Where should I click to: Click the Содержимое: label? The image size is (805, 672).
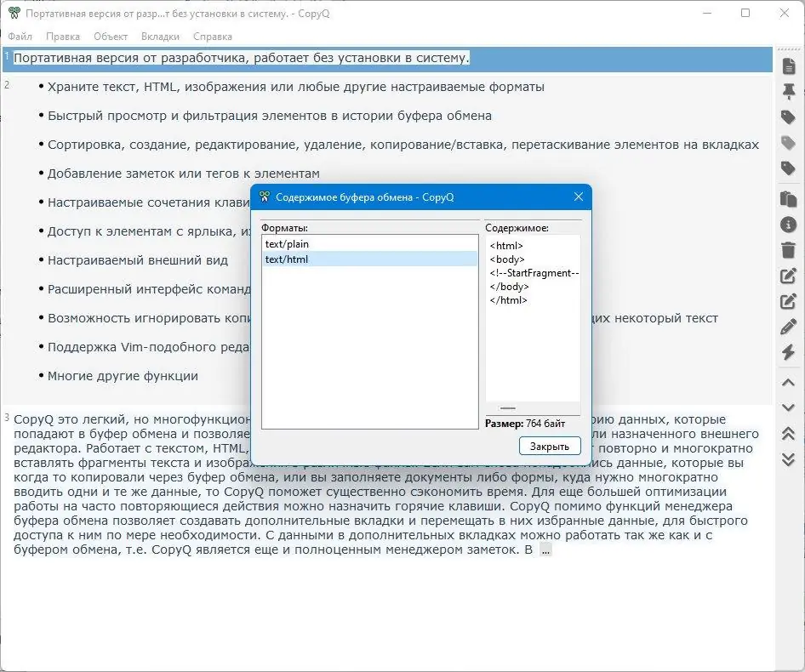coord(517,227)
